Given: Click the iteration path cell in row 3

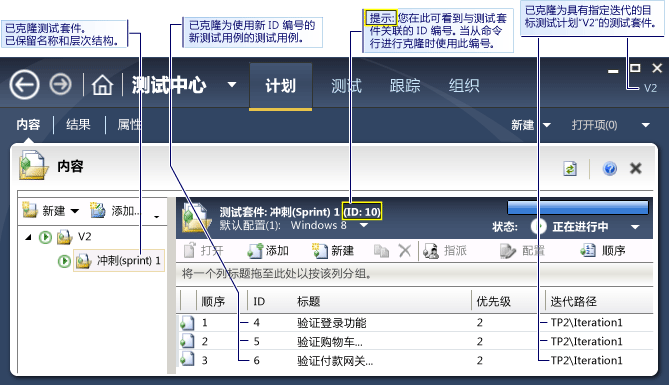Looking at the screenshot, I should [x=586, y=360].
